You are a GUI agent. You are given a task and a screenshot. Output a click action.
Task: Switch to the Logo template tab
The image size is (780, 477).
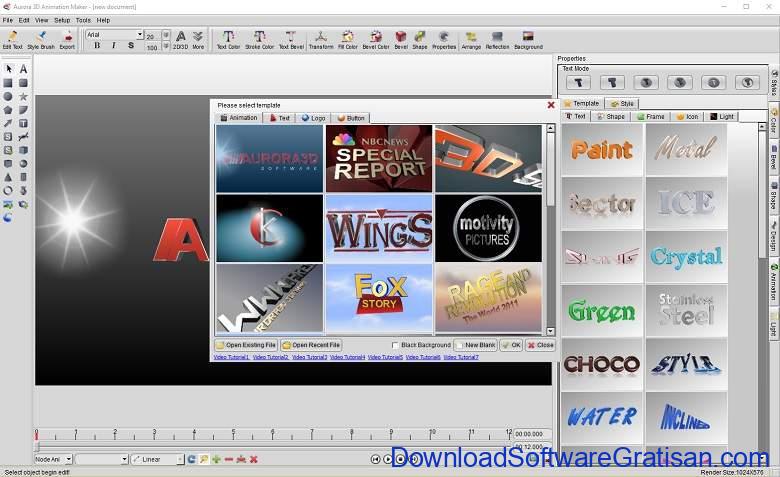point(313,118)
